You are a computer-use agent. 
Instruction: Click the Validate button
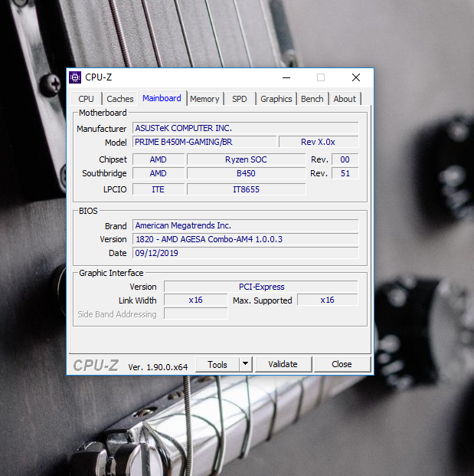[283, 364]
